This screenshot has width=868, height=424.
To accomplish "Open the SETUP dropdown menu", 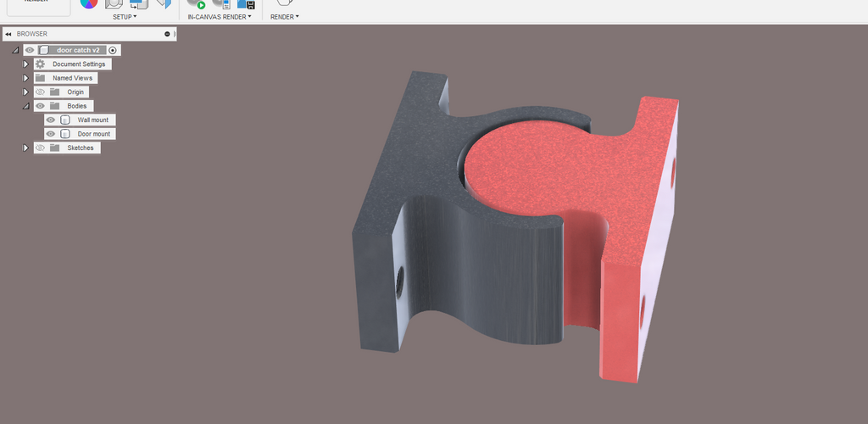I will [125, 17].
